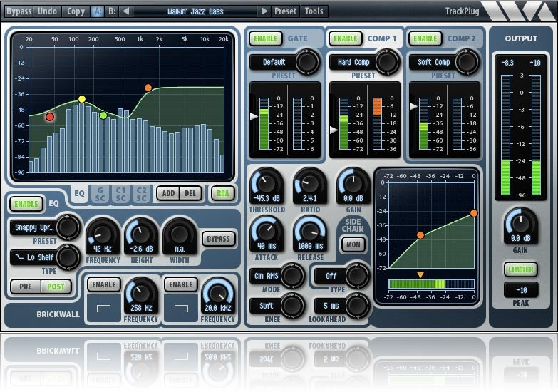This screenshot has width=558, height=392.
Task: Open the 5 ms lookahead selector
Action: [331, 306]
